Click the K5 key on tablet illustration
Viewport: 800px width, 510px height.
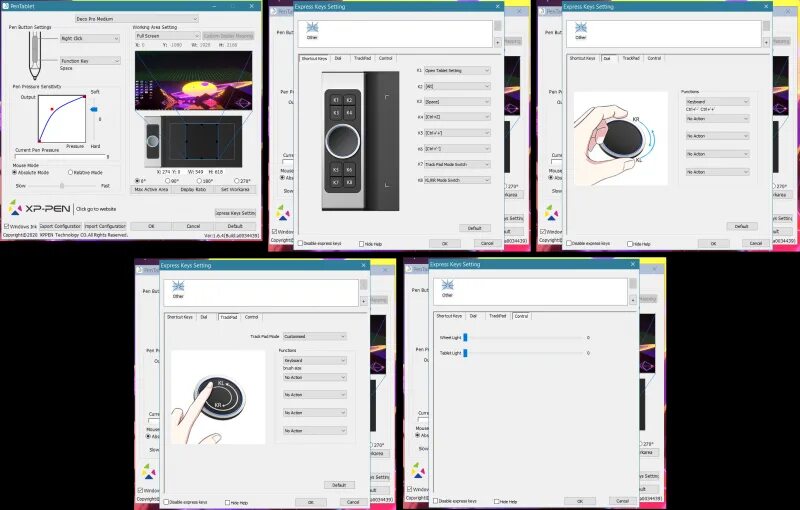[x=336, y=169]
